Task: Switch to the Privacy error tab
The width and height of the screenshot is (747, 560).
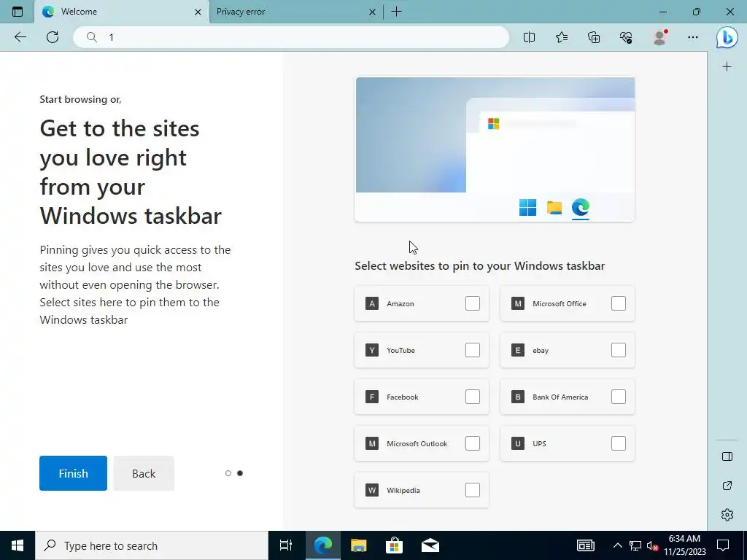Action: point(295,12)
